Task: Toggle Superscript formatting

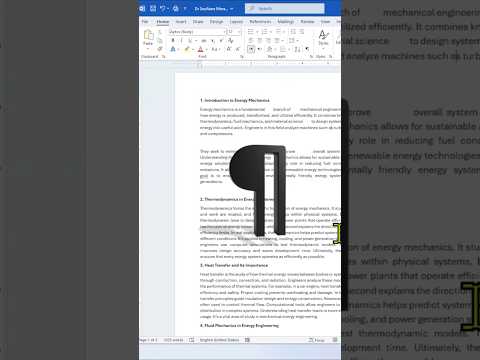Action: (221, 41)
